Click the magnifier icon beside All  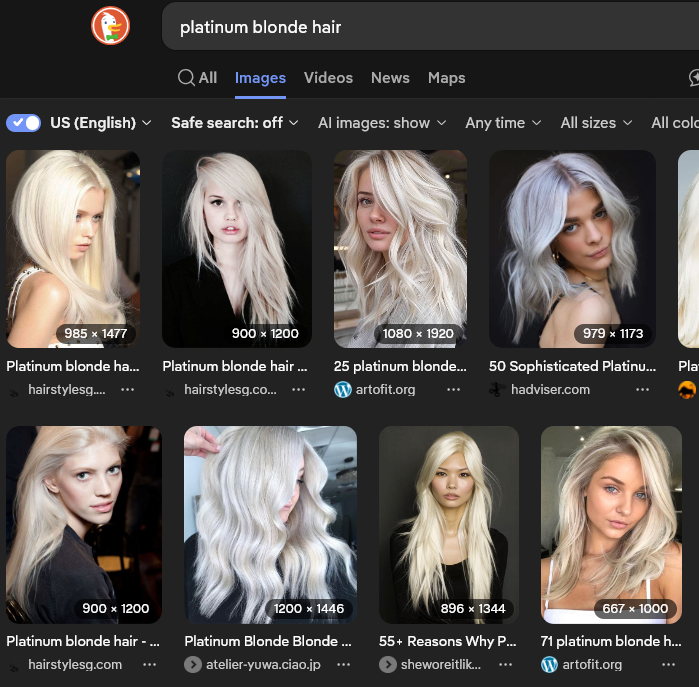click(x=186, y=78)
